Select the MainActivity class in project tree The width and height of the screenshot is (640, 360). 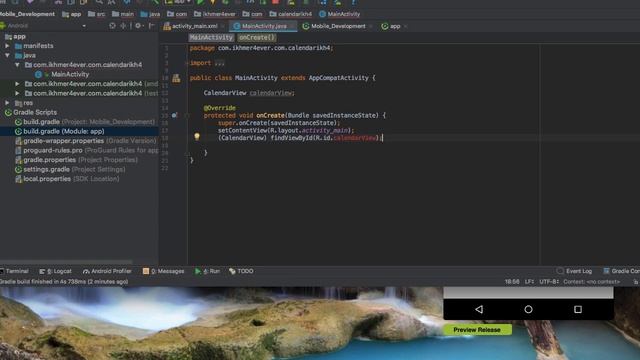[70, 74]
